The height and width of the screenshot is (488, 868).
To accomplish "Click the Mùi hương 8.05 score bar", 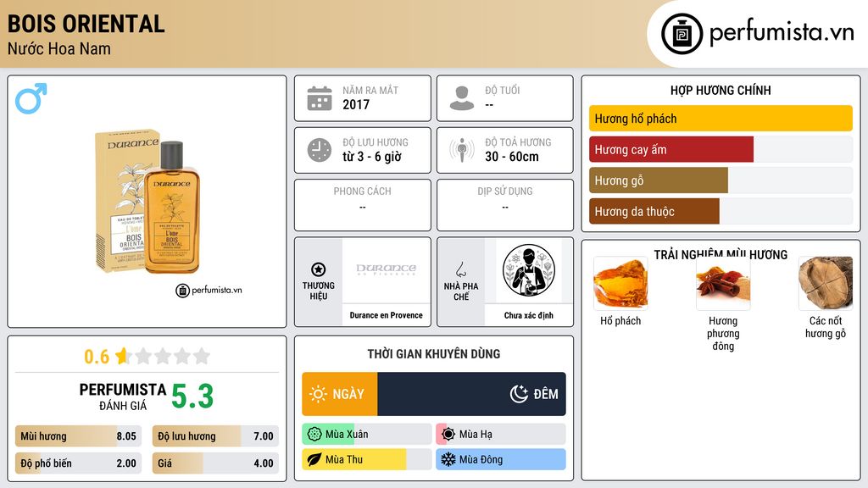I will coord(79,436).
